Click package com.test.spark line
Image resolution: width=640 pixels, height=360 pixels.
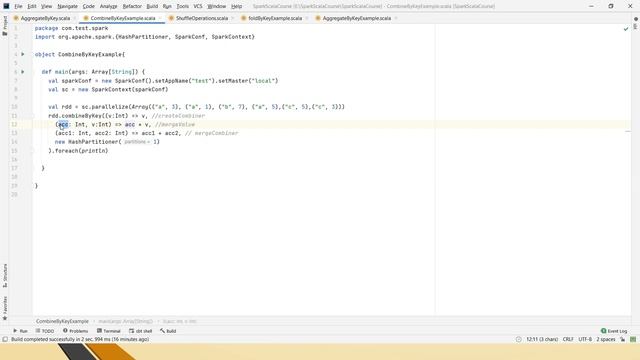[x=71, y=29]
